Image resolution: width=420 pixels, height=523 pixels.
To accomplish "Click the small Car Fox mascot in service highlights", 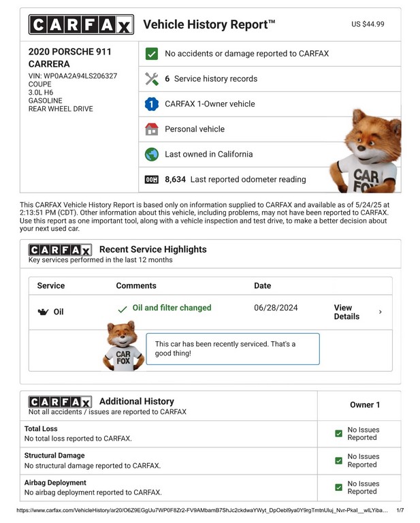I will pos(123,346).
